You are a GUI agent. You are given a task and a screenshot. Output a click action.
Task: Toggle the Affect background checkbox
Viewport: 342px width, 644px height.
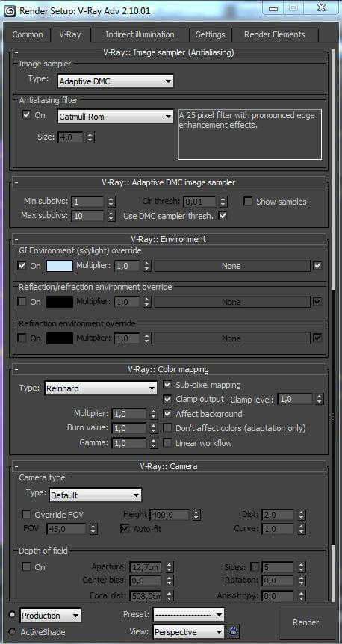click(167, 414)
